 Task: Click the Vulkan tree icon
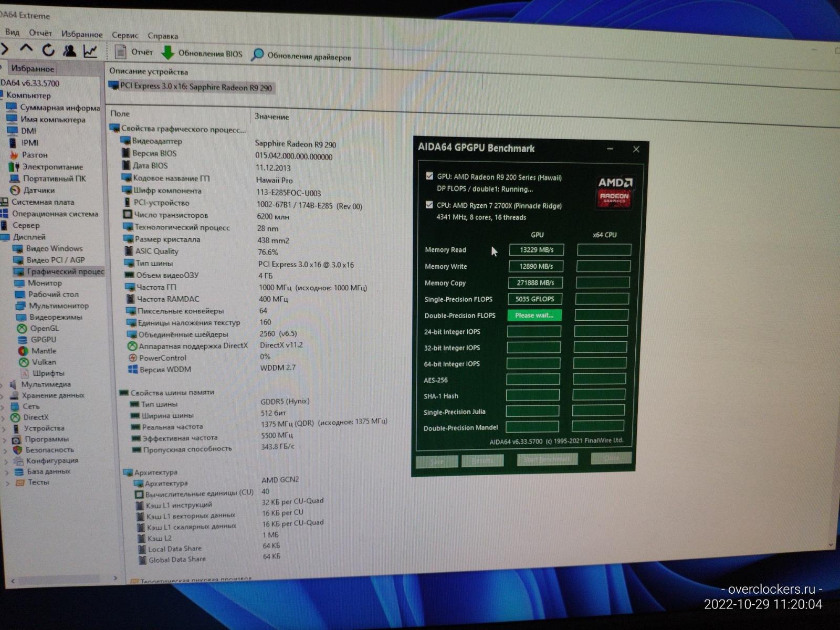click(23, 362)
